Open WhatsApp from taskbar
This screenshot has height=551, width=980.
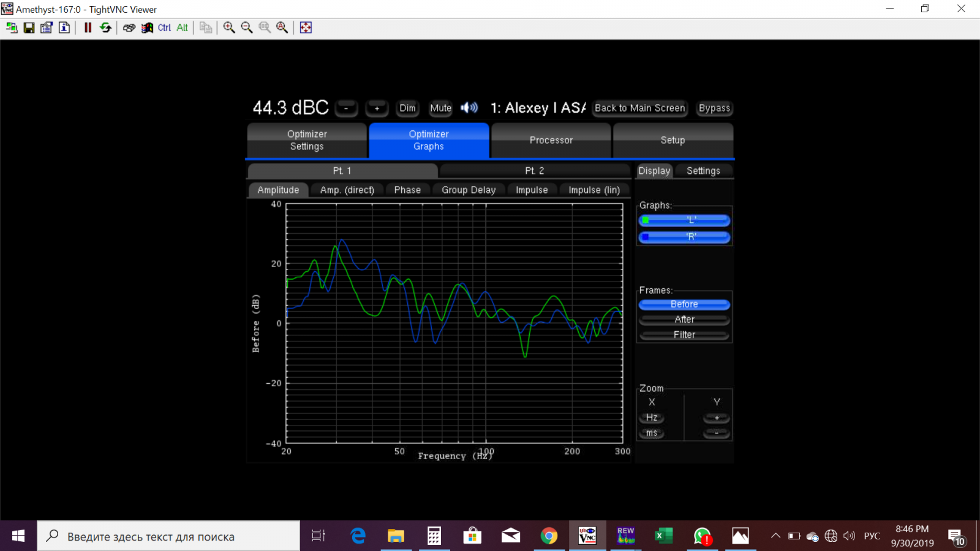pyautogui.click(x=702, y=536)
